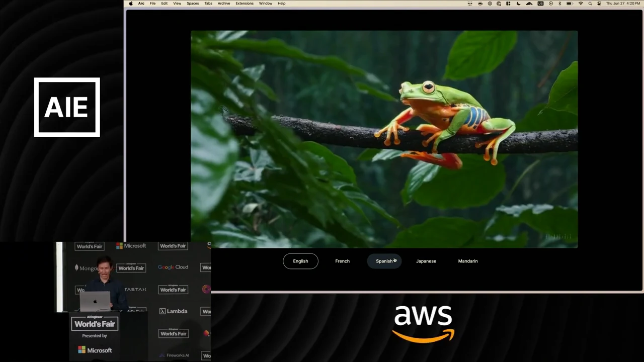The height and width of the screenshot is (362, 644).
Task: Click the dotted grid menu bar icon
Action: (470, 4)
